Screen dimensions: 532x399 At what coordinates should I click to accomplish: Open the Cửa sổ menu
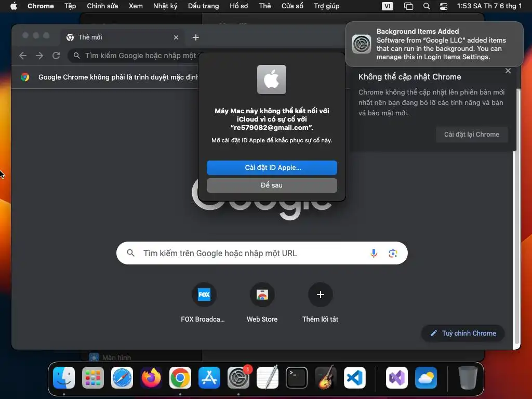(x=292, y=6)
